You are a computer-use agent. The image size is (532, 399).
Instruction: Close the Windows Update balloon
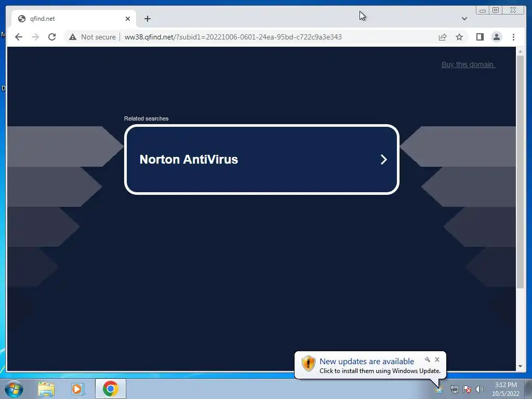[x=437, y=360]
